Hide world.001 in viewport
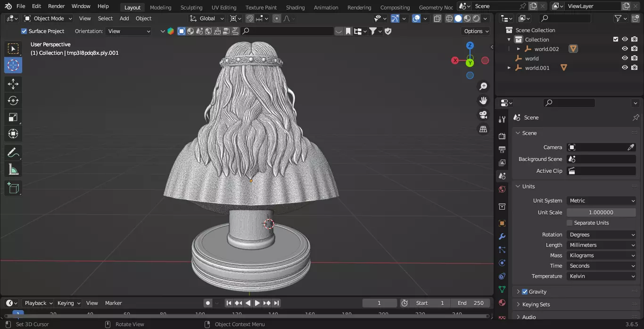 click(x=625, y=68)
